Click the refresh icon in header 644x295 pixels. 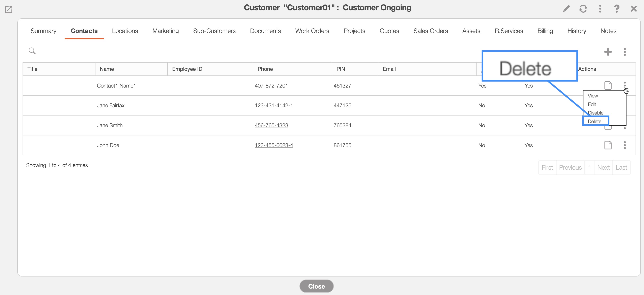coord(583,9)
